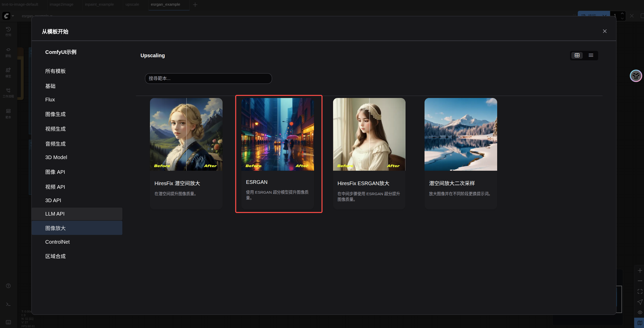Switch to upscale workflow tab
Screen dimensions: 644x328
[132, 4]
